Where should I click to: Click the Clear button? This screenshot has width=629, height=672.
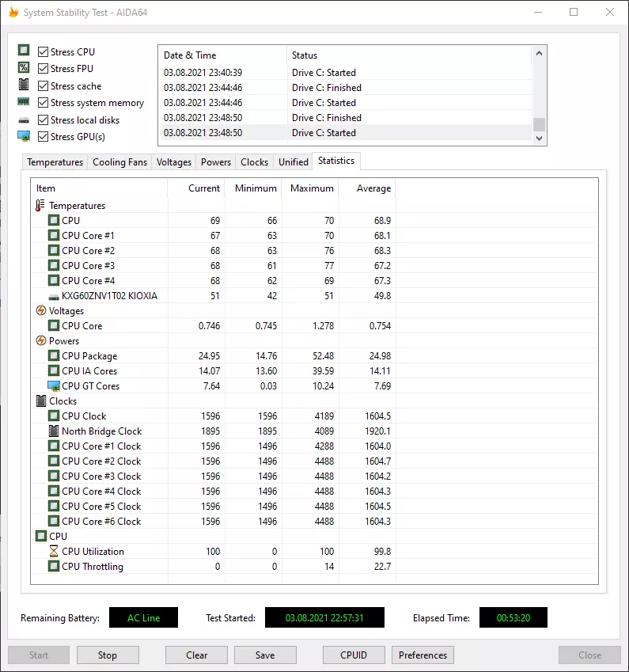tap(196, 655)
